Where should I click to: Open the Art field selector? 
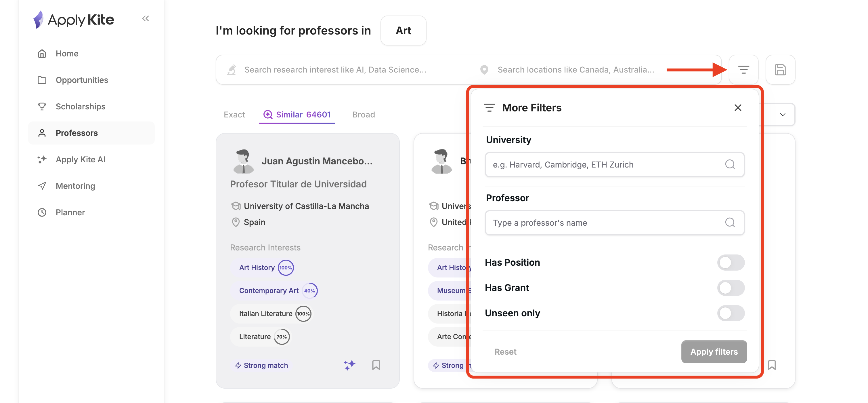coord(403,31)
